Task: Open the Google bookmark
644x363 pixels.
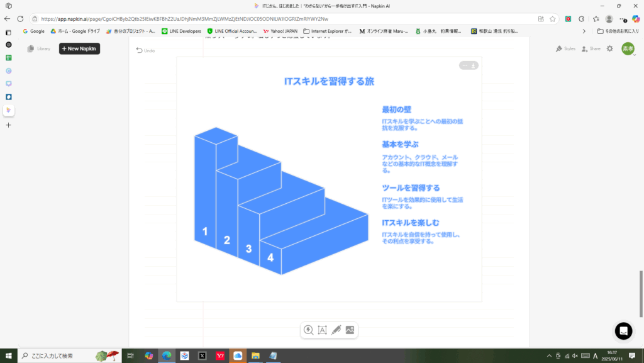Action: pos(33,31)
